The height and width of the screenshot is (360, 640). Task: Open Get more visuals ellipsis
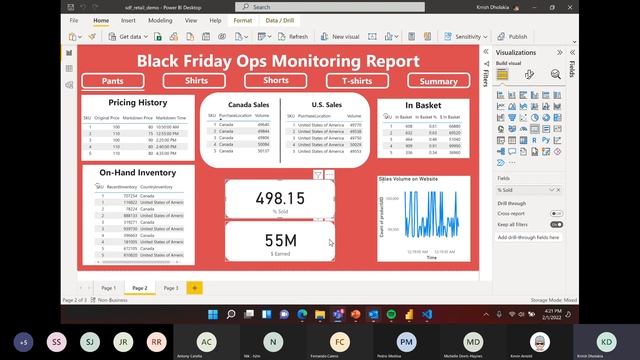[x=512, y=163]
